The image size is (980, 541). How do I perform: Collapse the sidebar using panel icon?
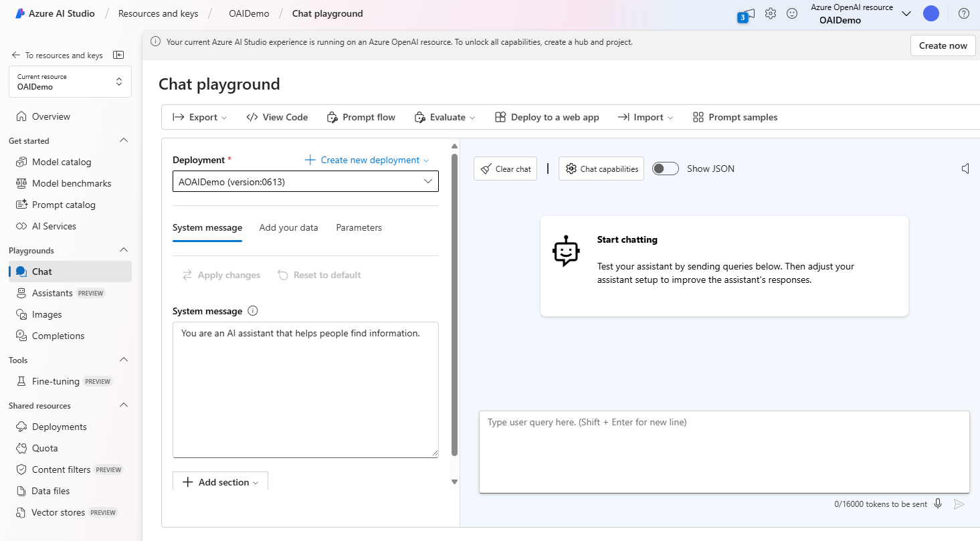tap(118, 55)
